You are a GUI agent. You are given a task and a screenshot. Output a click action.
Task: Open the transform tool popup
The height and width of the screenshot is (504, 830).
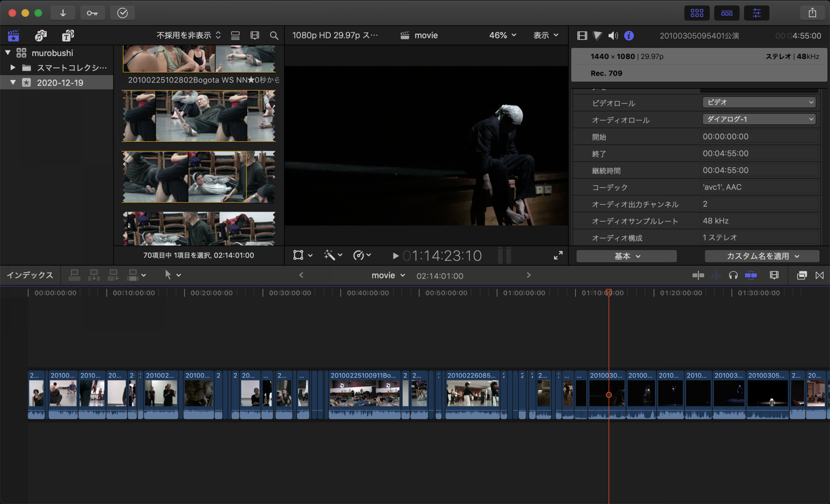(x=303, y=255)
